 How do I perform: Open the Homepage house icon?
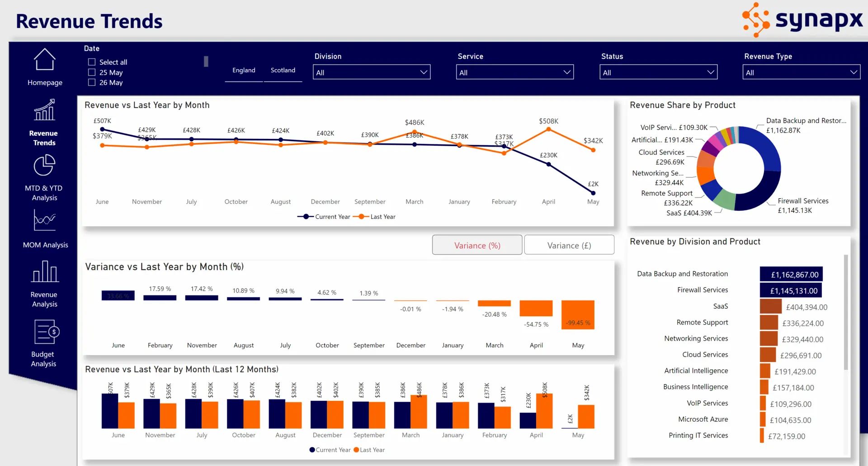pyautogui.click(x=45, y=60)
